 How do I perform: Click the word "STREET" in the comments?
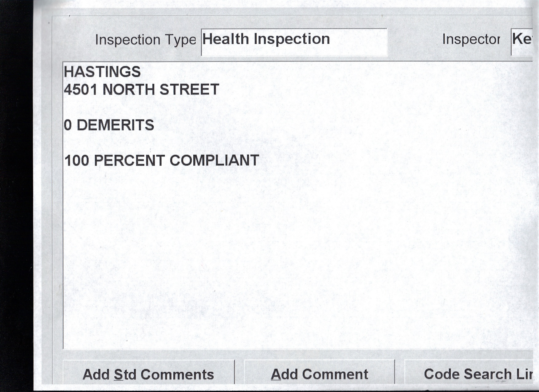click(x=189, y=89)
